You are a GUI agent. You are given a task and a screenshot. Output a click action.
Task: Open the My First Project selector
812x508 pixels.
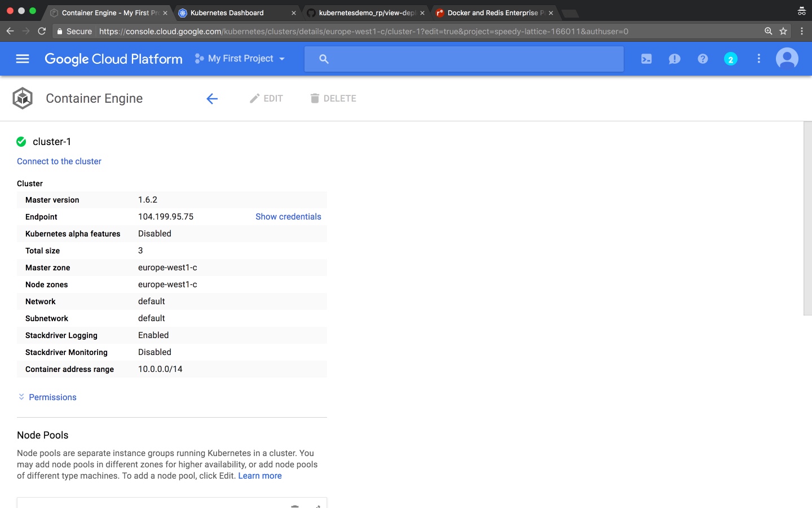(x=240, y=59)
